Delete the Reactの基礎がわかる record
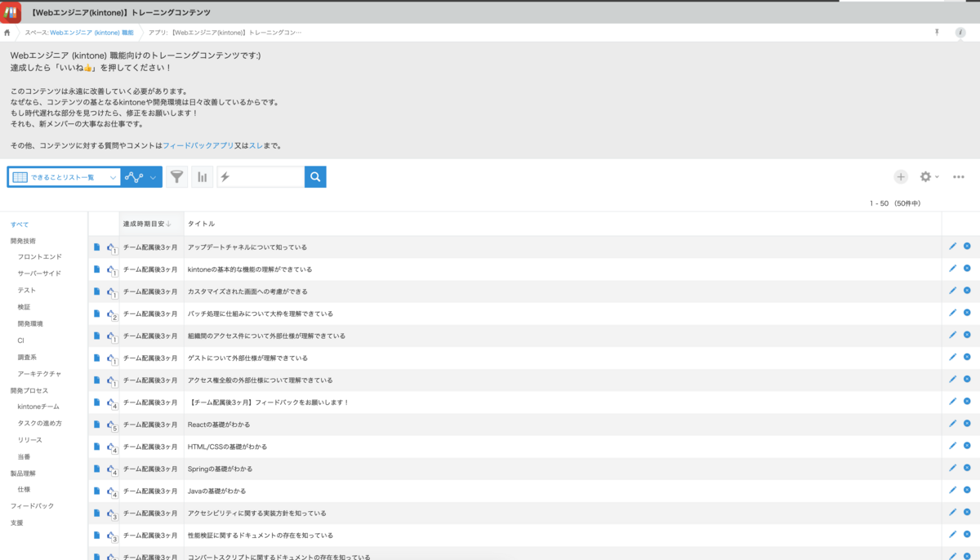 pos(967,424)
